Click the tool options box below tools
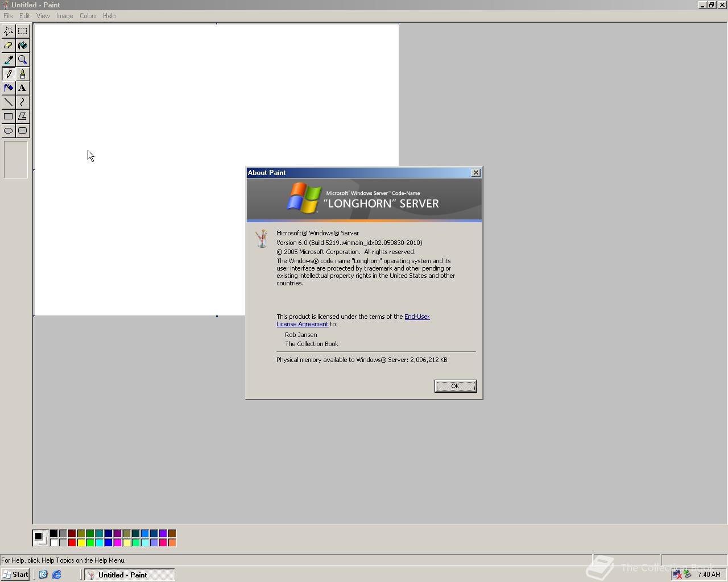The height and width of the screenshot is (582, 728). coord(16,160)
